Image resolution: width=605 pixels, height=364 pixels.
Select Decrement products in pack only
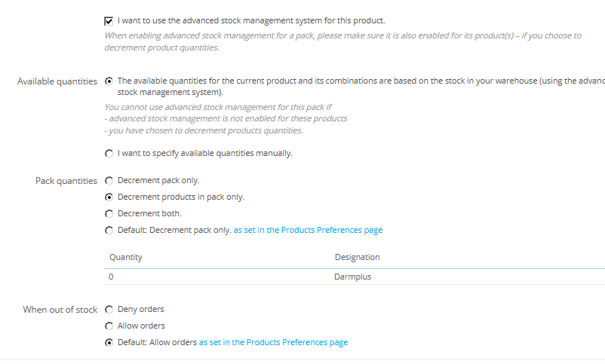click(x=109, y=197)
